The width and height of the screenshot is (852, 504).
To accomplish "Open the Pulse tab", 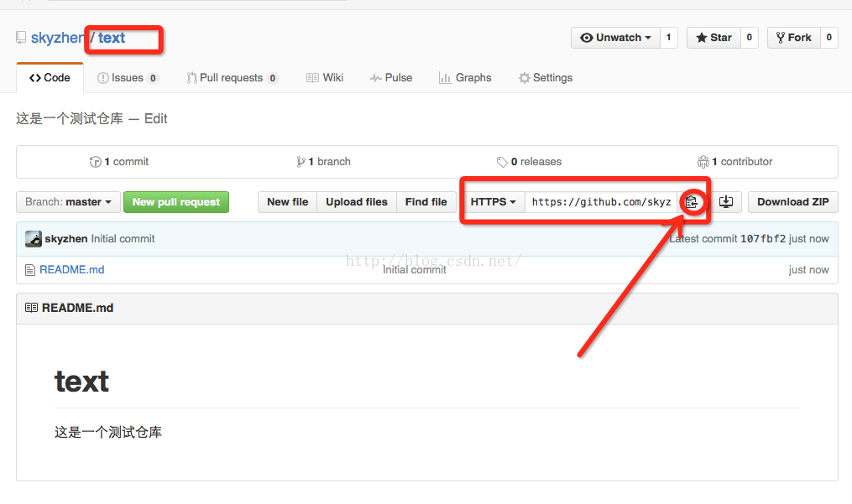I will tap(391, 78).
